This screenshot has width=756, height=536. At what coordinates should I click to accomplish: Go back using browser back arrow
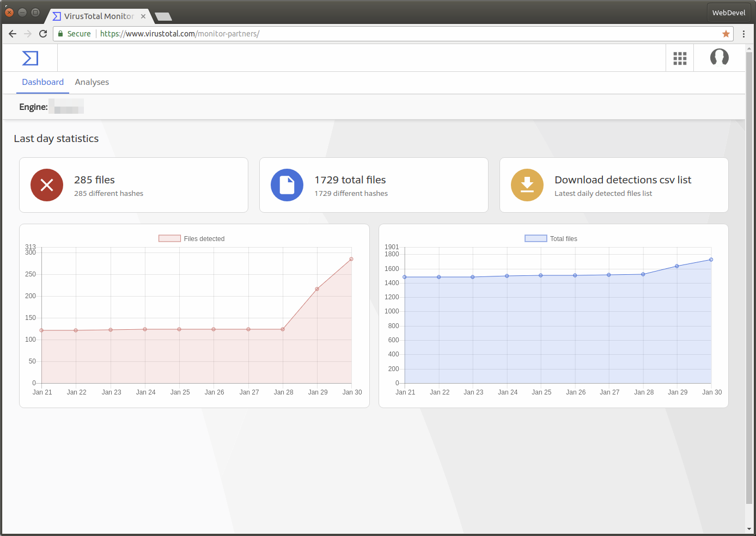[x=13, y=34]
